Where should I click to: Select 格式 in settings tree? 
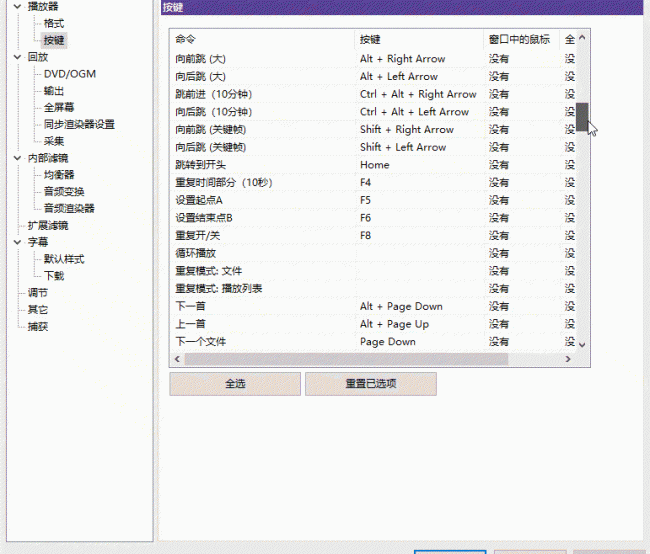(54, 24)
